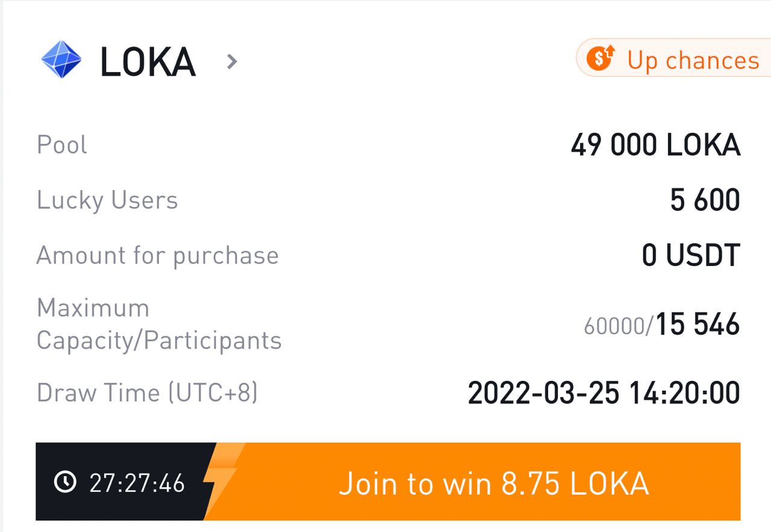Click the 2022-03-25 14:20:00 draw time
This screenshot has height=532, width=771.
(604, 393)
